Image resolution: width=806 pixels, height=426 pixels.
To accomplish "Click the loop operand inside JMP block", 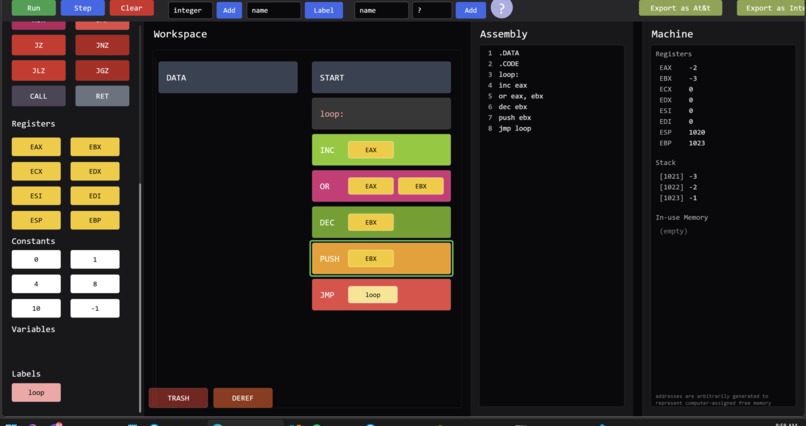I will click(373, 295).
